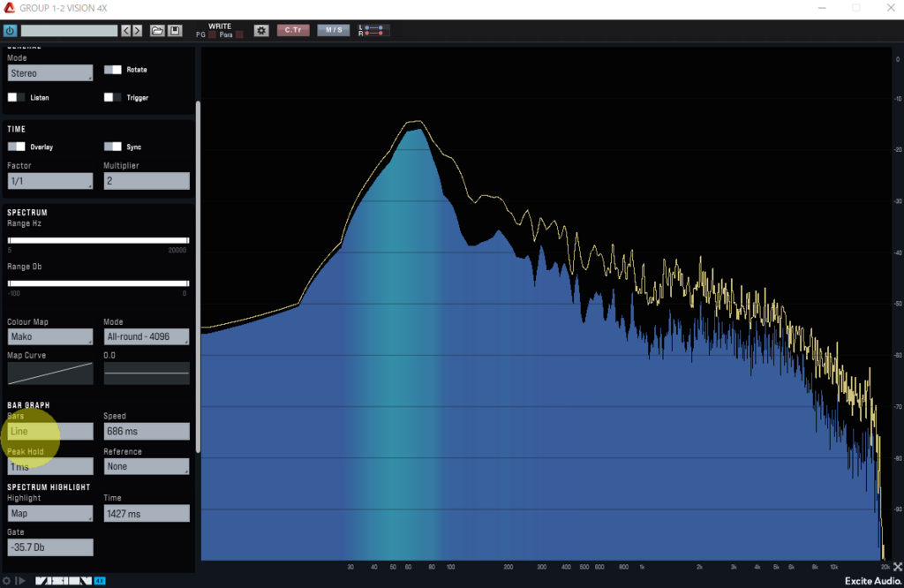904x588 pixels.
Task: Click the C.Tr button
Action: (293, 31)
